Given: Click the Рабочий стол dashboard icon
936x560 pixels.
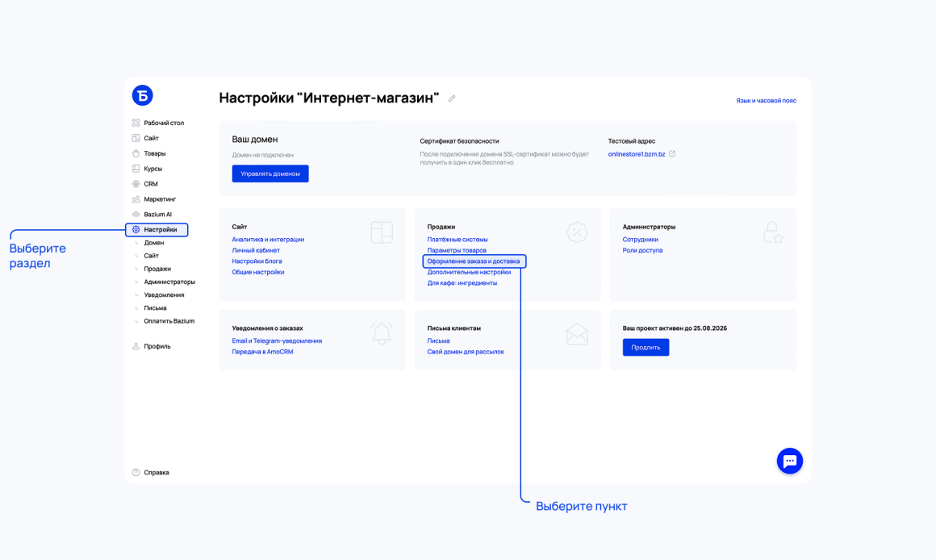Looking at the screenshot, I should pos(136,123).
